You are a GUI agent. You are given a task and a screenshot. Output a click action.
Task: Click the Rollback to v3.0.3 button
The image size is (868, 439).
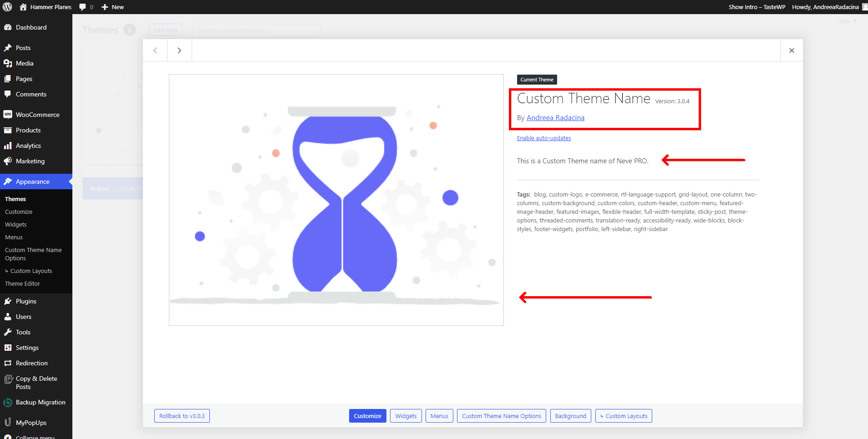point(182,415)
